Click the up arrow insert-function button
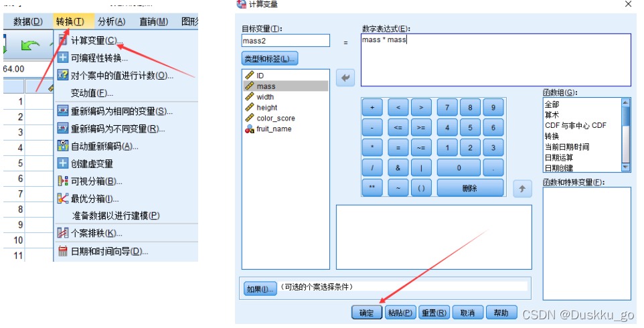644x328 pixels. [522, 189]
